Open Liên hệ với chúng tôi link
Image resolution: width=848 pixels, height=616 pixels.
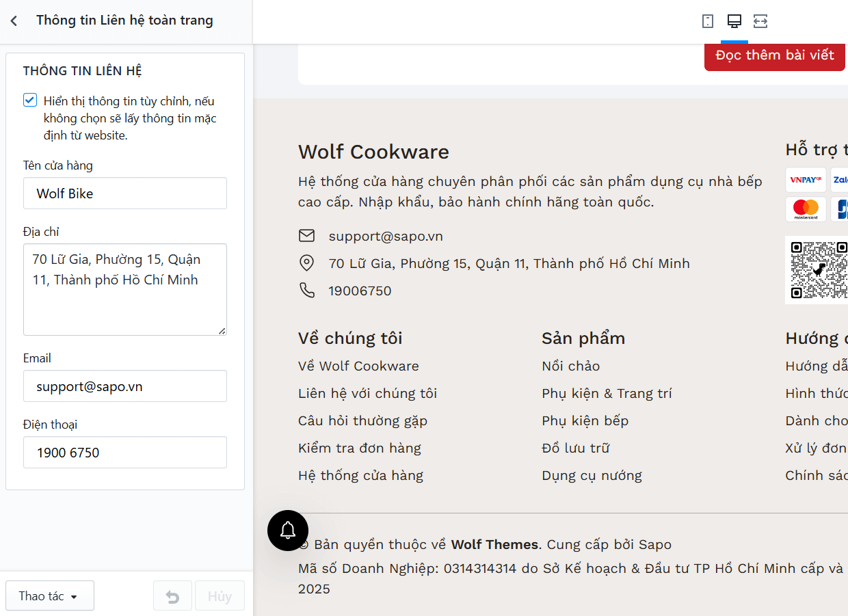(x=368, y=393)
